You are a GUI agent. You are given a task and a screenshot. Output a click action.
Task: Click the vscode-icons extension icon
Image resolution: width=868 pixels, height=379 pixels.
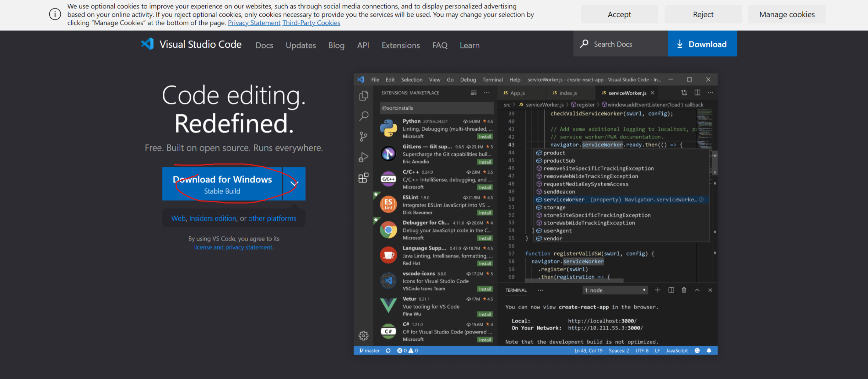388,281
